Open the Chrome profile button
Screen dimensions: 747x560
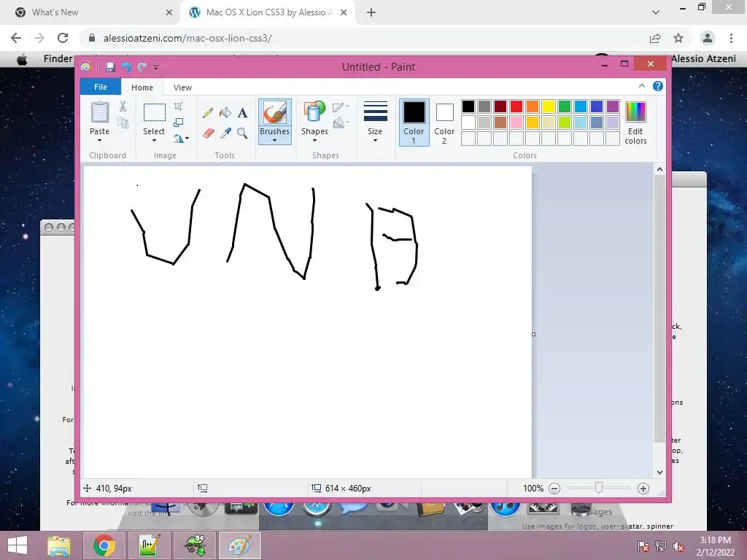pos(708,38)
